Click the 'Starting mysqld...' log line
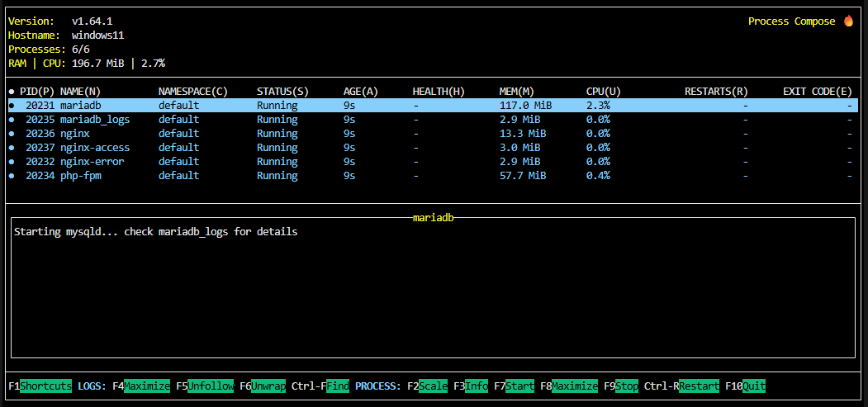The width and height of the screenshot is (868, 407). (155, 232)
